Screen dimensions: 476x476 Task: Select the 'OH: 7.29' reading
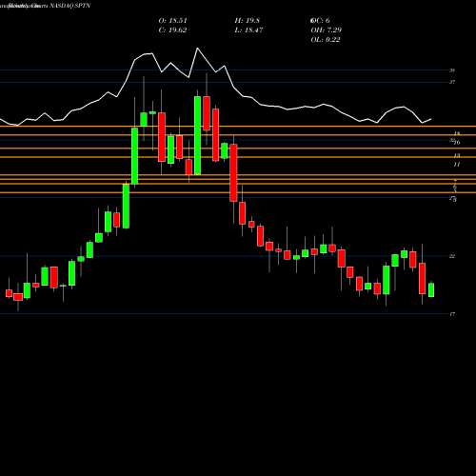[x=326, y=30]
